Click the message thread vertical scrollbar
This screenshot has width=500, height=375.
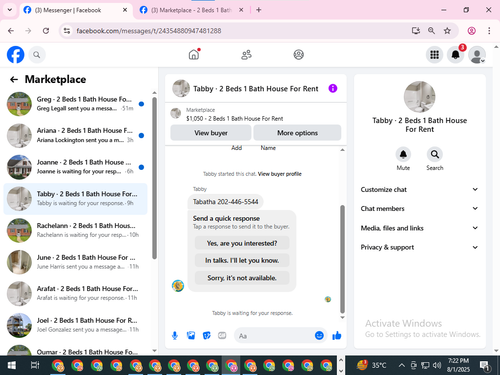(342, 259)
